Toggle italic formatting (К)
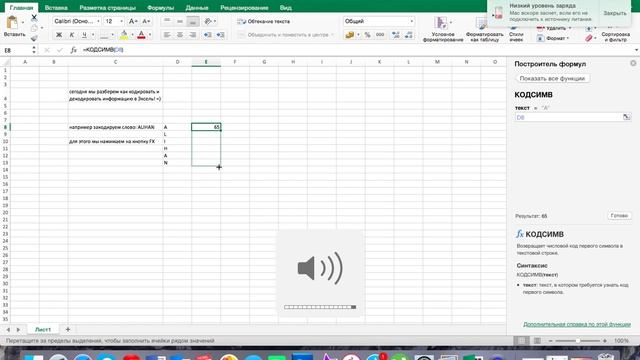The height and width of the screenshot is (360, 640). click(x=71, y=35)
